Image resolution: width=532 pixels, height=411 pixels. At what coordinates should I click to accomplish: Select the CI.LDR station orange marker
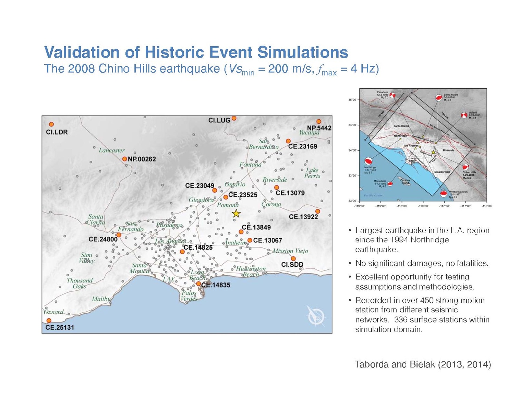coord(51,124)
